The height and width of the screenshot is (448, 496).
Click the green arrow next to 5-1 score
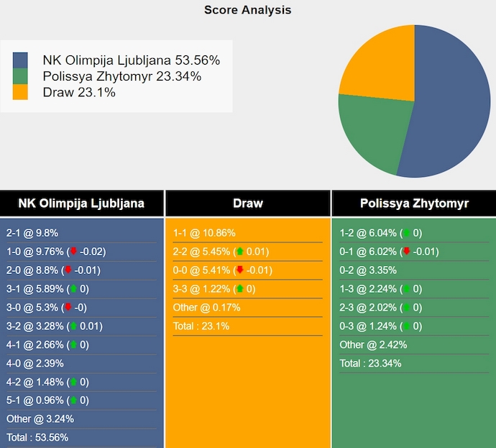(73, 401)
